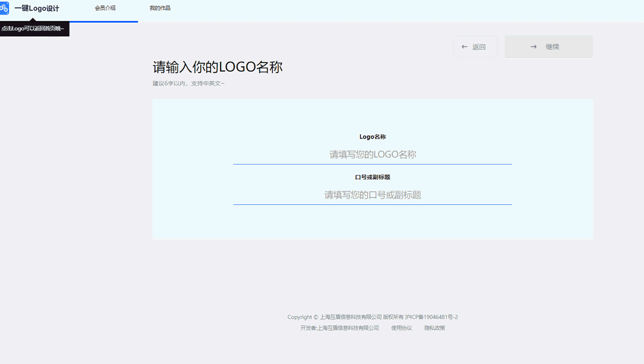The height and width of the screenshot is (364, 644).
Task: Click the 沪ICP备19046481号-2 filing link
Action: point(432,317)
